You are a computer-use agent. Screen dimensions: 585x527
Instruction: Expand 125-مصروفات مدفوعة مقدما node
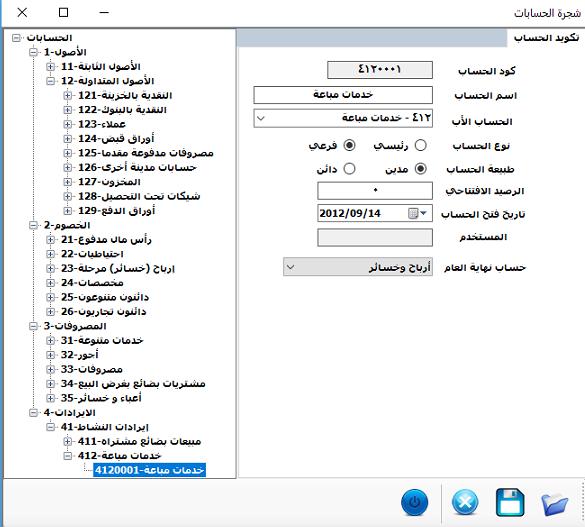(x=68, y=153)
